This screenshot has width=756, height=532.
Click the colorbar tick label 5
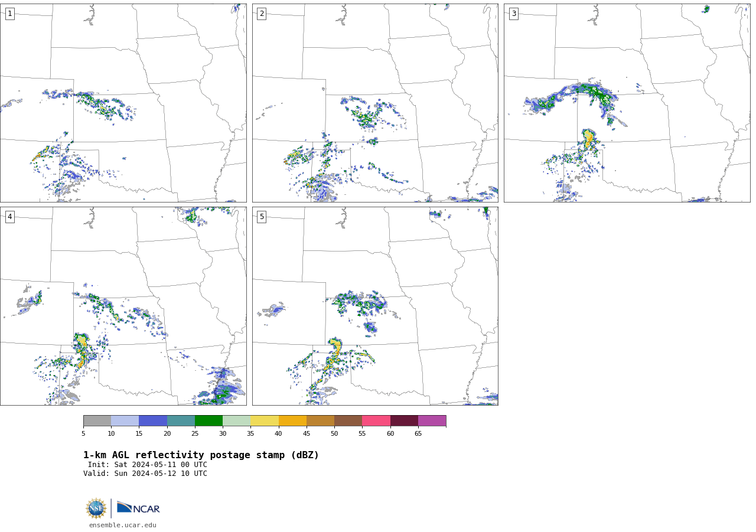(83, 433)
